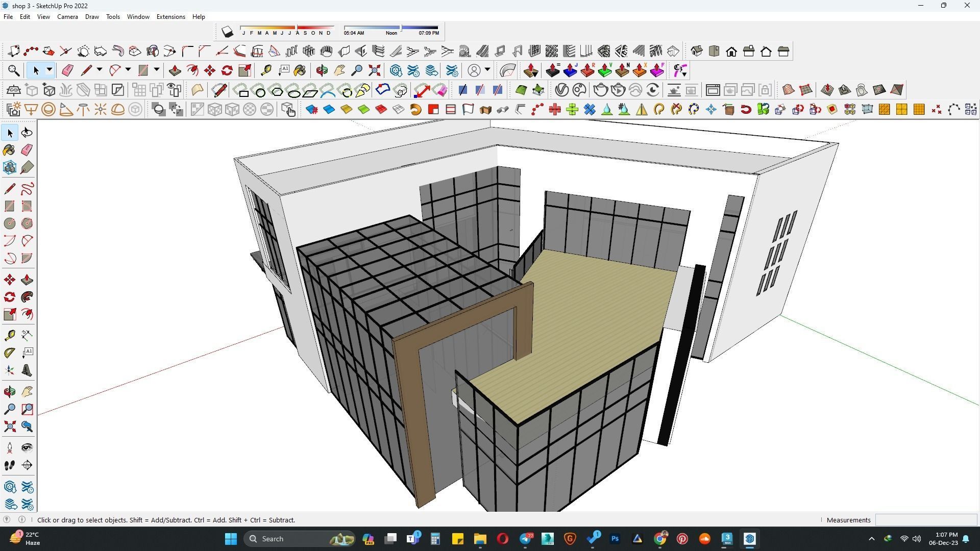The image size is (980, 551).
Task: Activate the Pan hand tool in top toolbar
Action: click(339, 70)
